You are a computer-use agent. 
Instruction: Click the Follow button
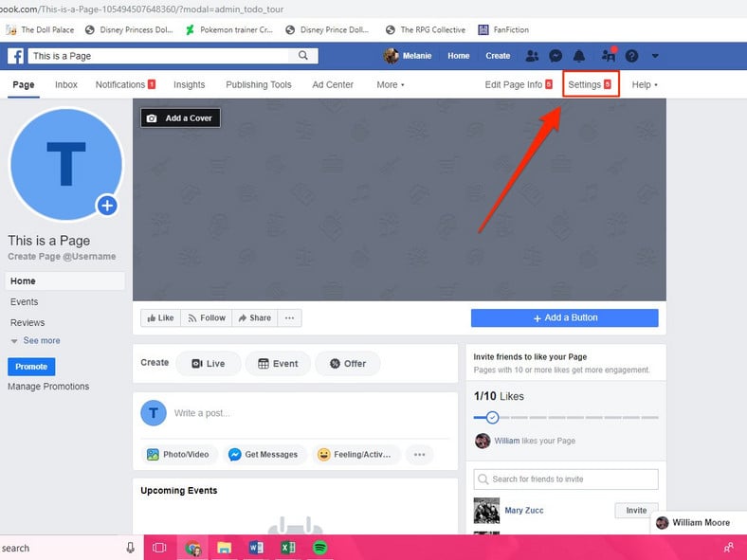coord(207,317)
